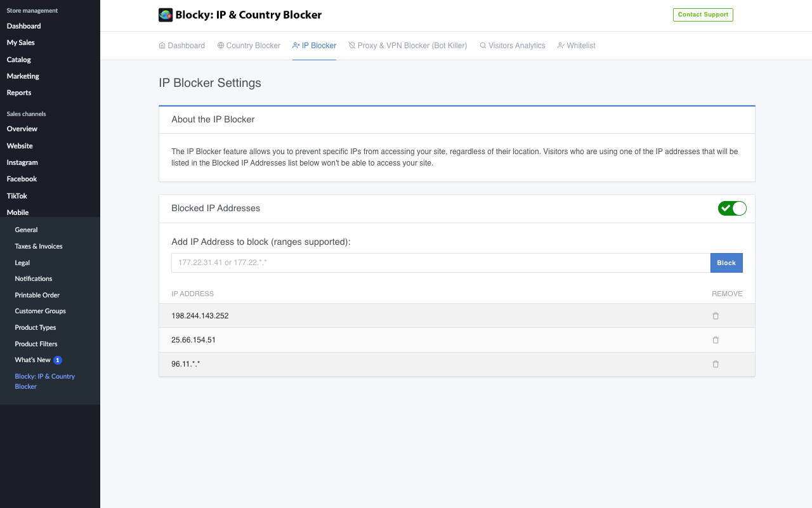Click trash icon for 96.11.*.* range

[x=716, y=364]
